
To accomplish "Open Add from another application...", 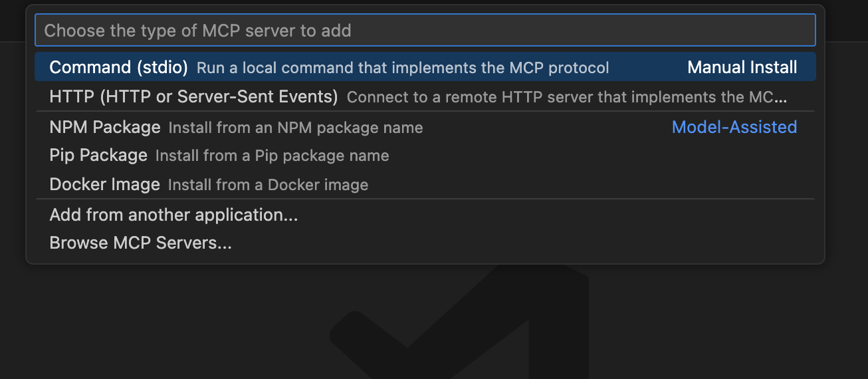I will pyautogui.click(x=173, y=215).
